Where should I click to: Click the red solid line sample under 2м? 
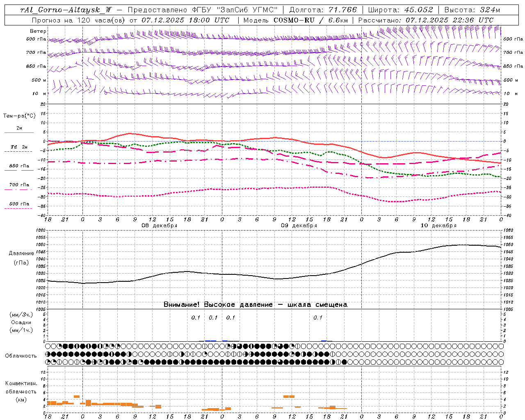tap(19, 132)
